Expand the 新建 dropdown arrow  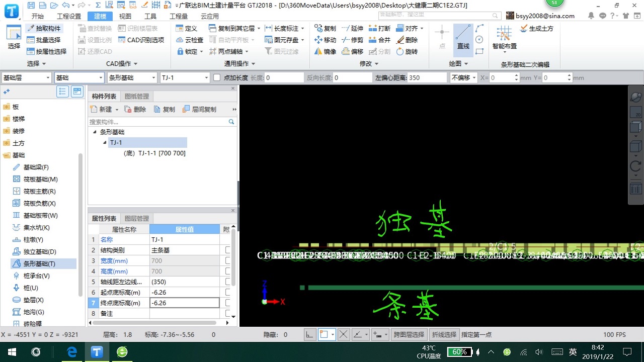click(117, 110)
